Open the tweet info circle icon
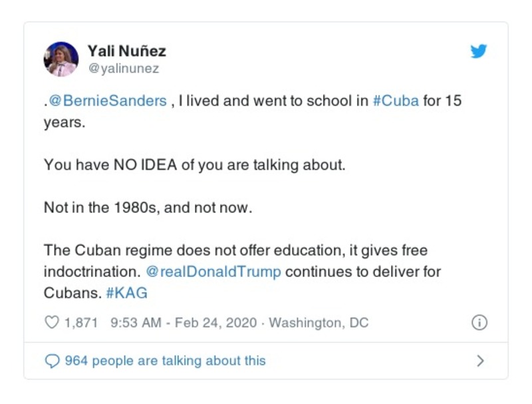 [479, 323]
